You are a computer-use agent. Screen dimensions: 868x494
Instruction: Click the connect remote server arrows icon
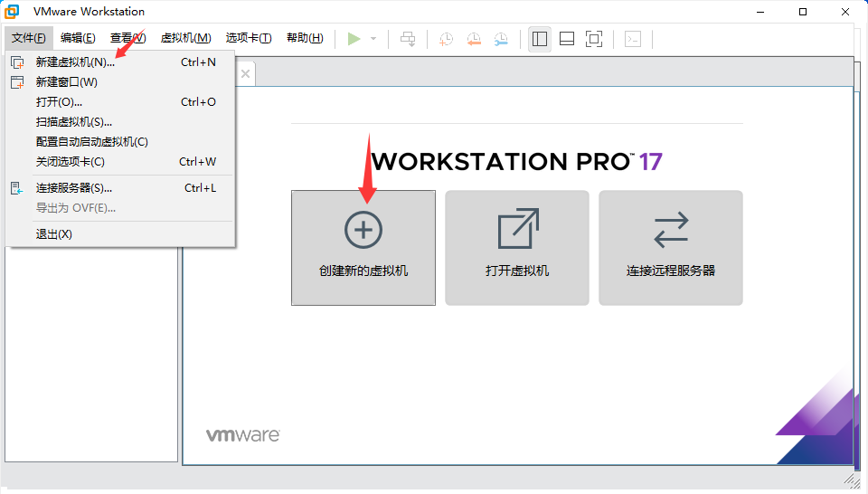click(671, 229)
